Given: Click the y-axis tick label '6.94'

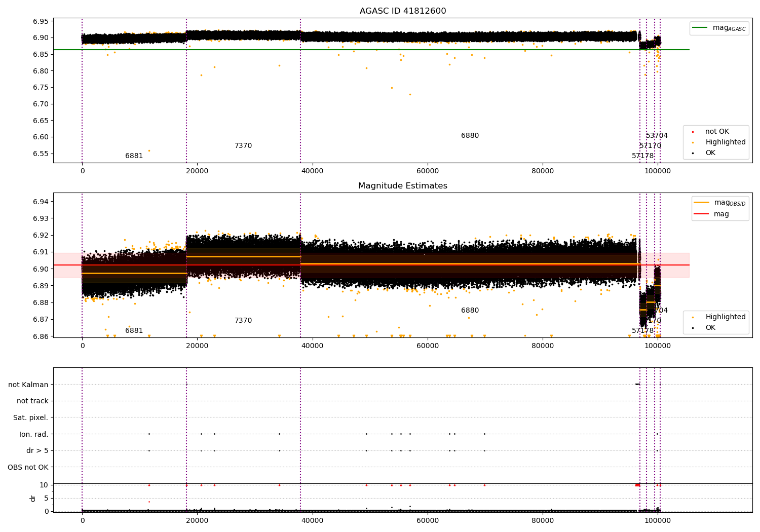Looking at the screenshot, I should tap(41, 202).
